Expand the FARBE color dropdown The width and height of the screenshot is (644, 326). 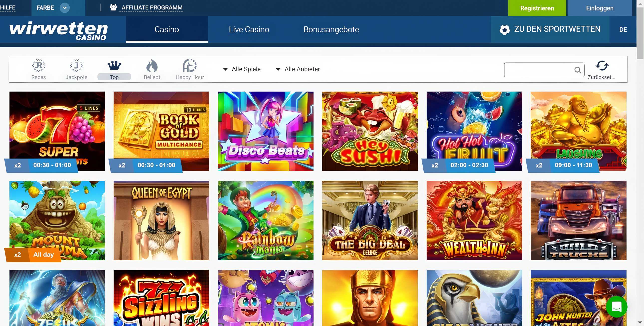(64, 8)
